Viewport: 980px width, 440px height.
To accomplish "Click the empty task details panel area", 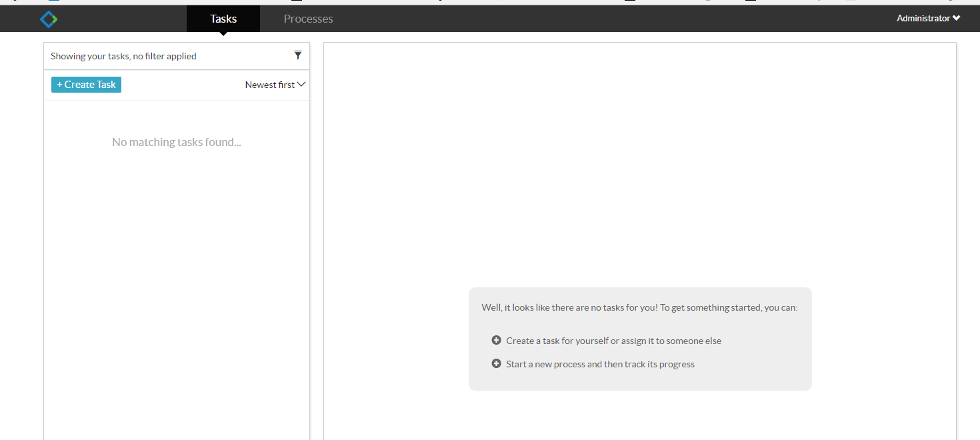I will click(x=639, y=167).
